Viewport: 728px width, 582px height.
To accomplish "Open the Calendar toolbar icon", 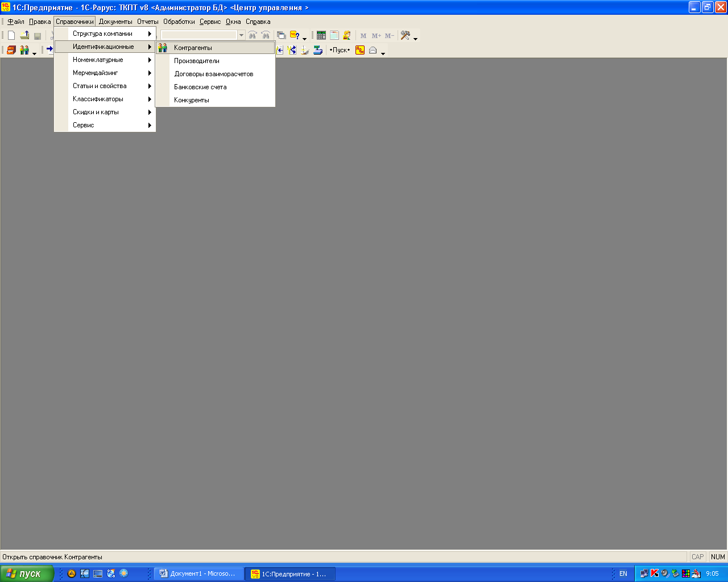I will (x=334, y=35).
